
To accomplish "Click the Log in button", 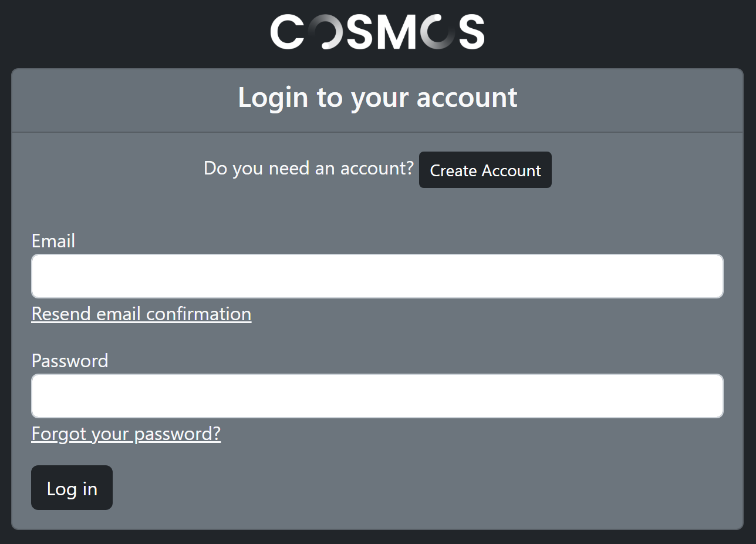I will coord(72,488).
